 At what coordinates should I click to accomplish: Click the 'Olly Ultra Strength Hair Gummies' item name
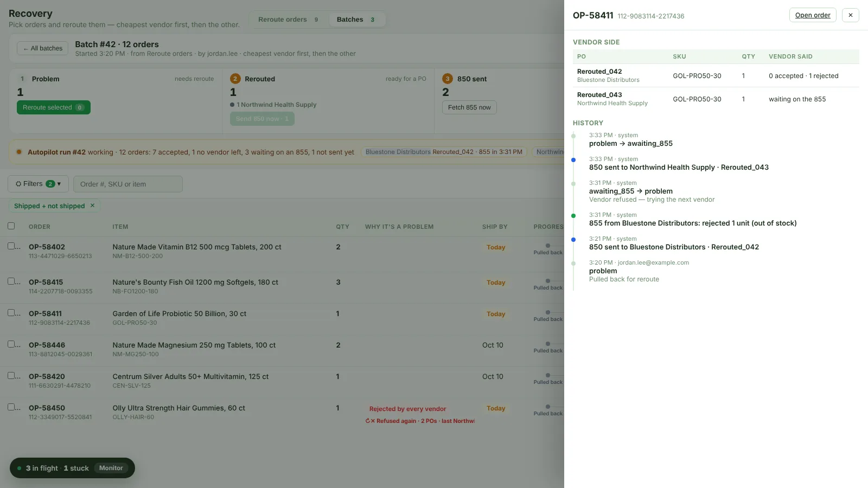[178, 408]
